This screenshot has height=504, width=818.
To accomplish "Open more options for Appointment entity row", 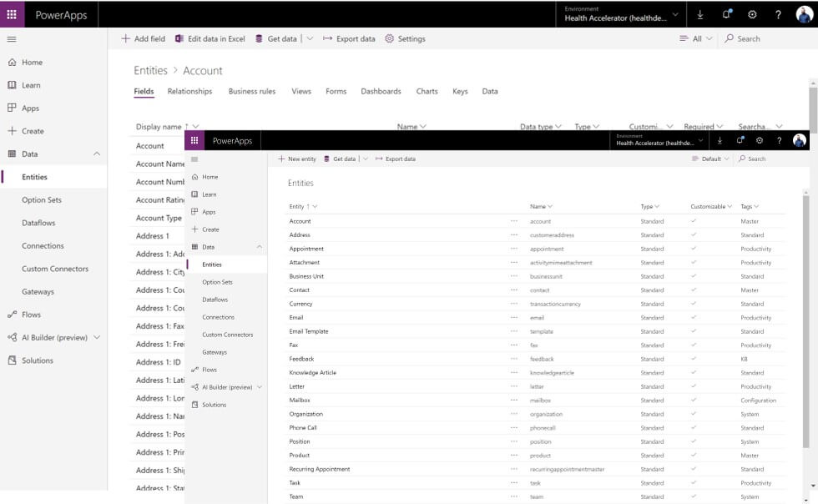I will [514, 249].
